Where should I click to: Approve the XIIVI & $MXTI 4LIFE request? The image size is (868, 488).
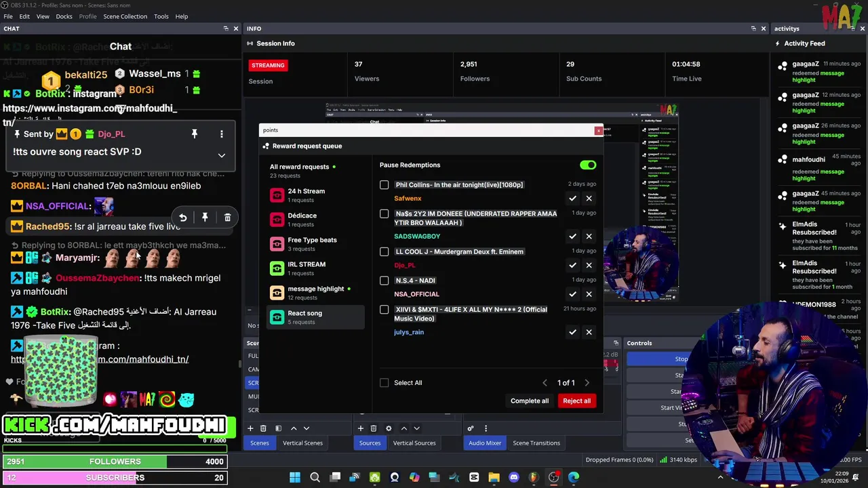click(572, 332)
